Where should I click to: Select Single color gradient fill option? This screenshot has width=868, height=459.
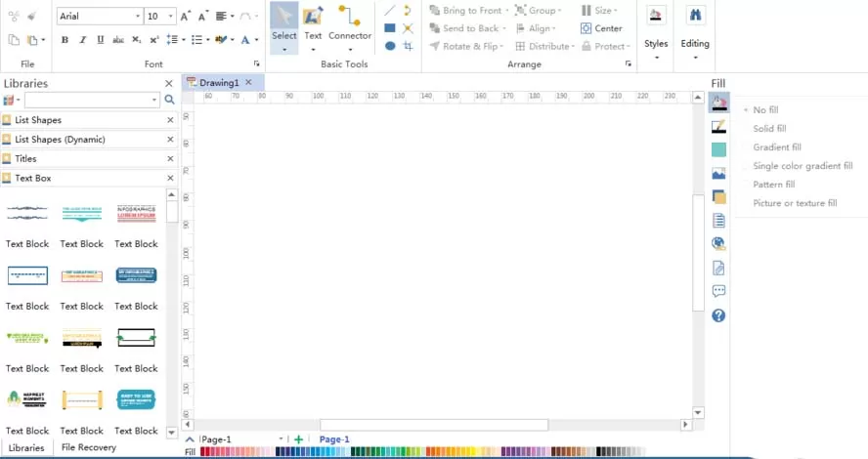(803, 166)
